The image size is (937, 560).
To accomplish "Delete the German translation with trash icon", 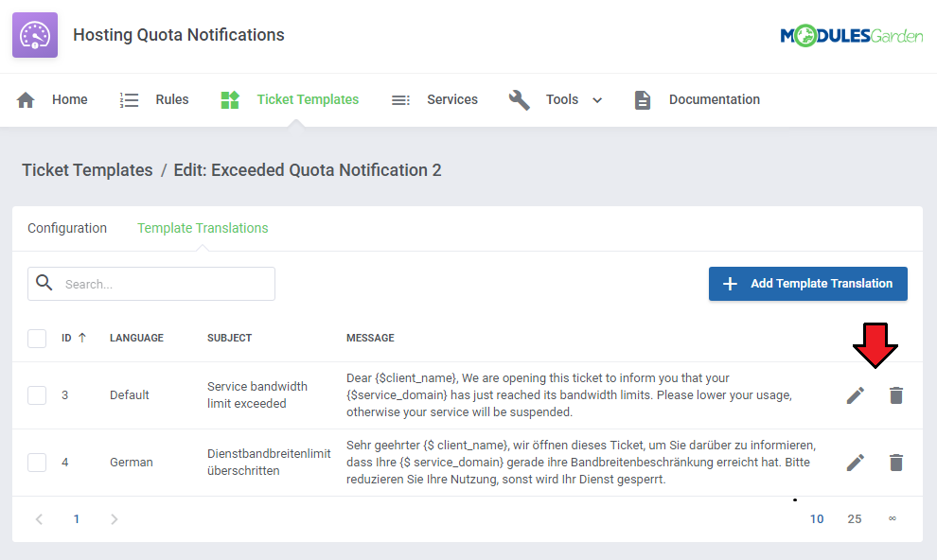I will (x=895, y=462).
